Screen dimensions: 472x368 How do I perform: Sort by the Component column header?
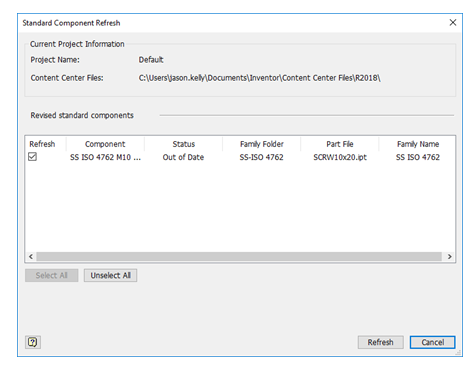click(105, 144)
